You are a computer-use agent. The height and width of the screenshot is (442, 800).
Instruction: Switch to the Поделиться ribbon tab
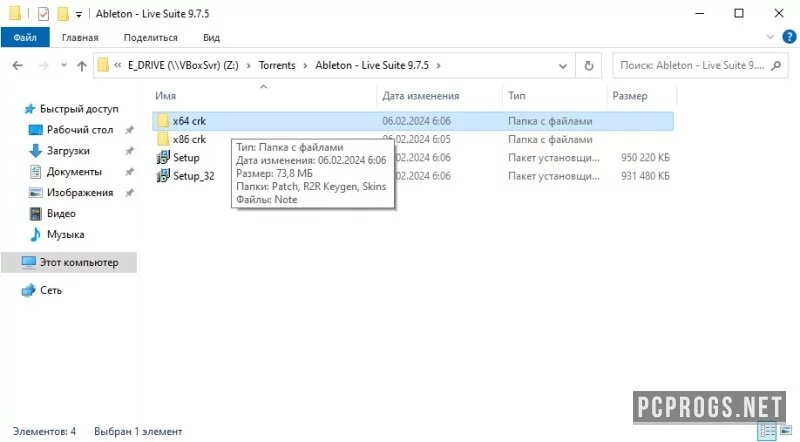151,37
